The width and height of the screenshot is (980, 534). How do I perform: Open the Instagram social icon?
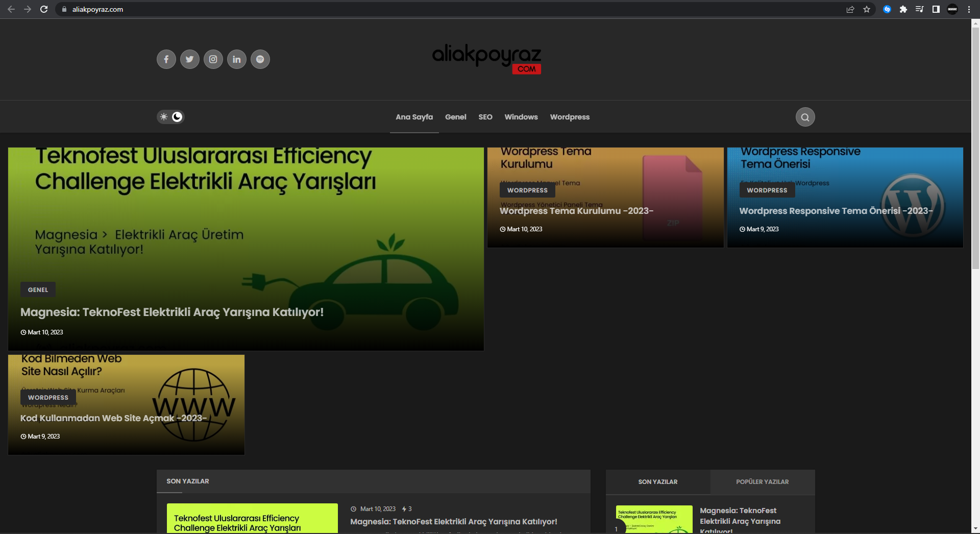213,59
